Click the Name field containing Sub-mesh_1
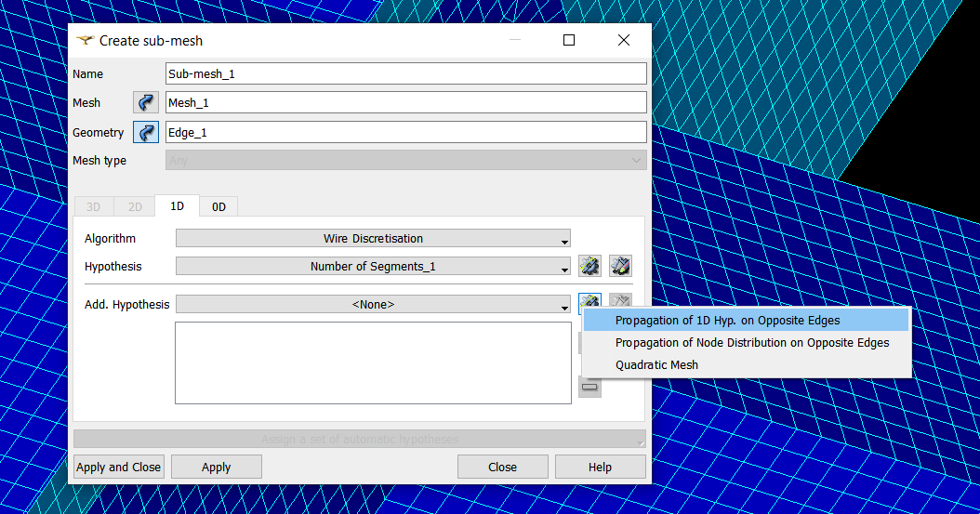Viewport: 980px width, 514px height. (405, 74)
